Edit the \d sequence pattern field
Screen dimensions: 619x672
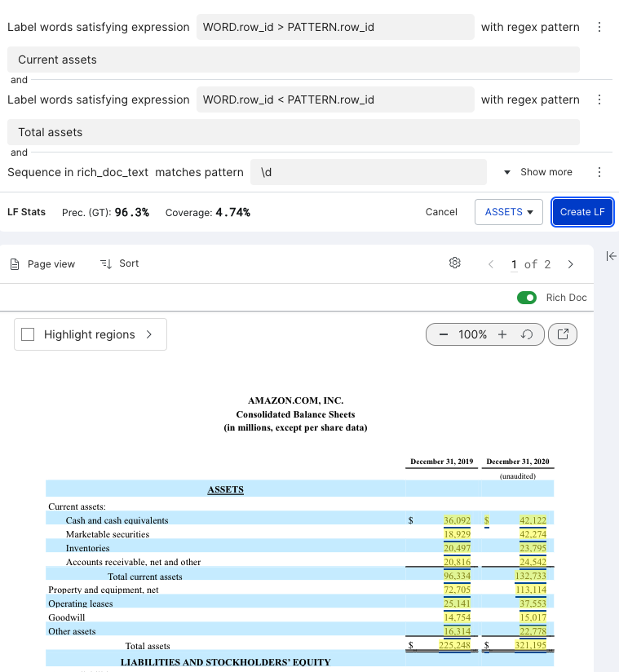(x=369, y=172)
